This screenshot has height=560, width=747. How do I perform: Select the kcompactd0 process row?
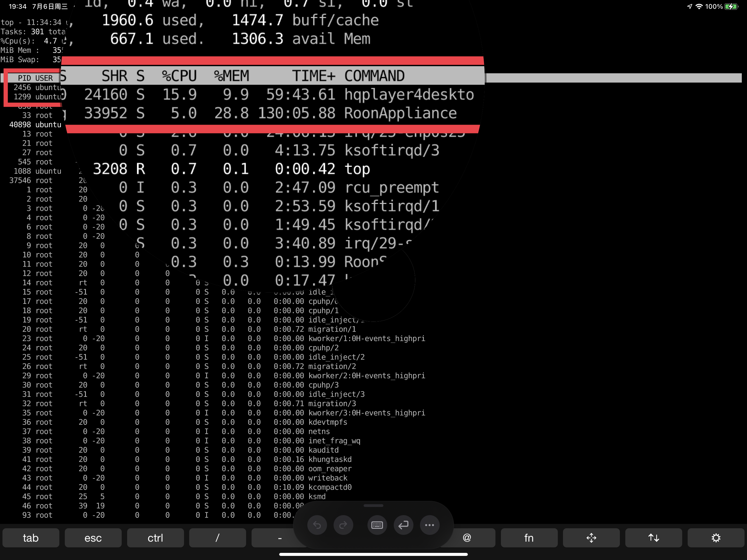(x=329, y=487)
